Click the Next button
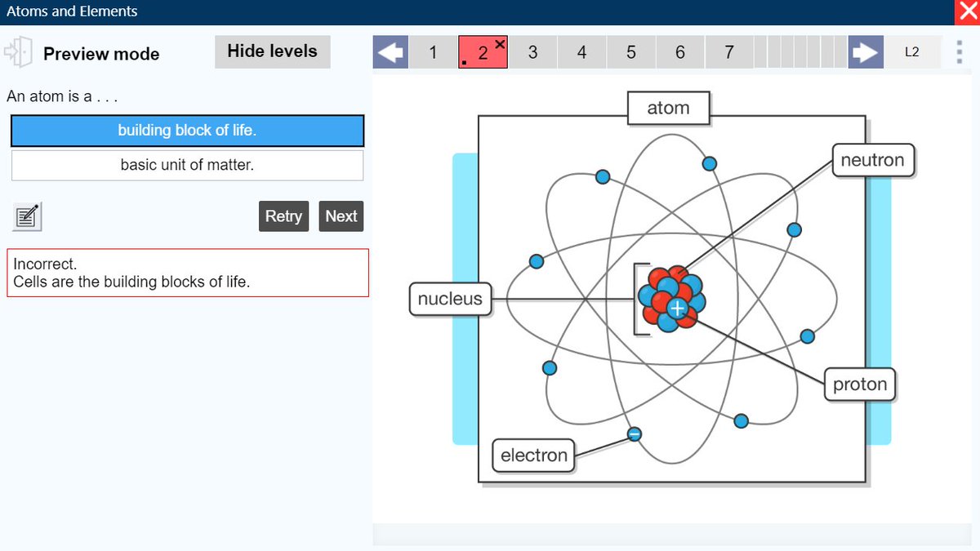 [341, 216]
